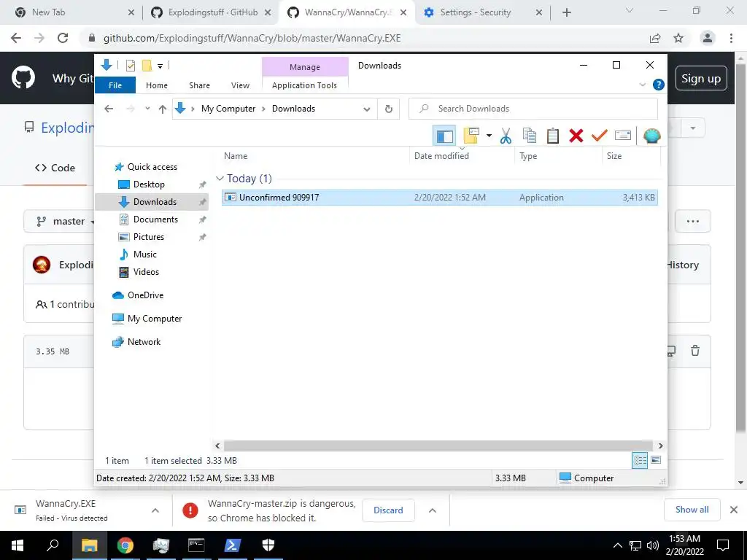Click My Computer in the address breadcrumb
The height and width of the screenshot is (560, 747).
[228, 109]
